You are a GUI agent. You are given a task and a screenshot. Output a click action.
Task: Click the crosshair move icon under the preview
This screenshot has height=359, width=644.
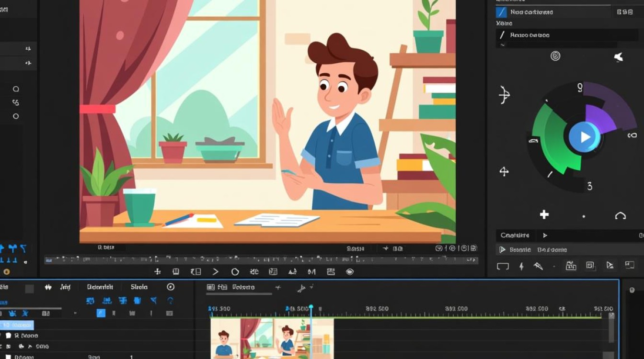(157, 271)
